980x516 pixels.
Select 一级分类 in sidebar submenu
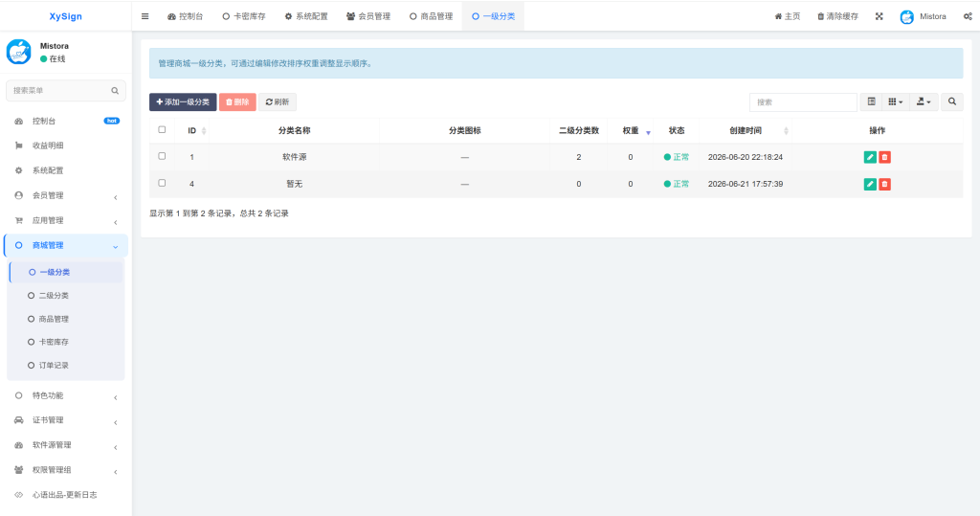point(66,272)
